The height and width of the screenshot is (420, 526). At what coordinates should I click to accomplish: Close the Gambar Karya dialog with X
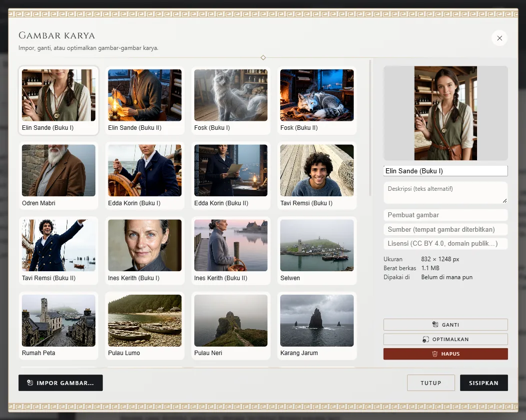click(500, 38)
